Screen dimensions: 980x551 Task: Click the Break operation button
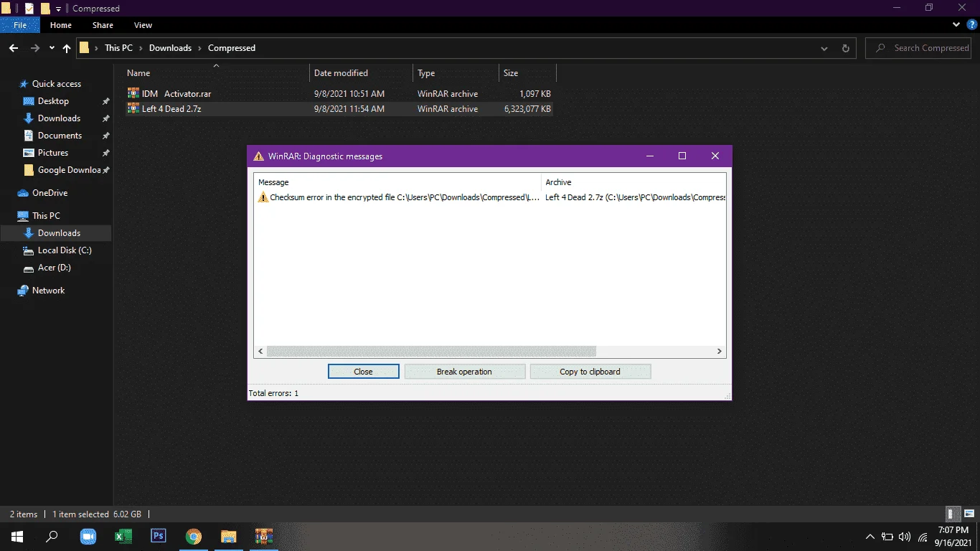(464, 372)
